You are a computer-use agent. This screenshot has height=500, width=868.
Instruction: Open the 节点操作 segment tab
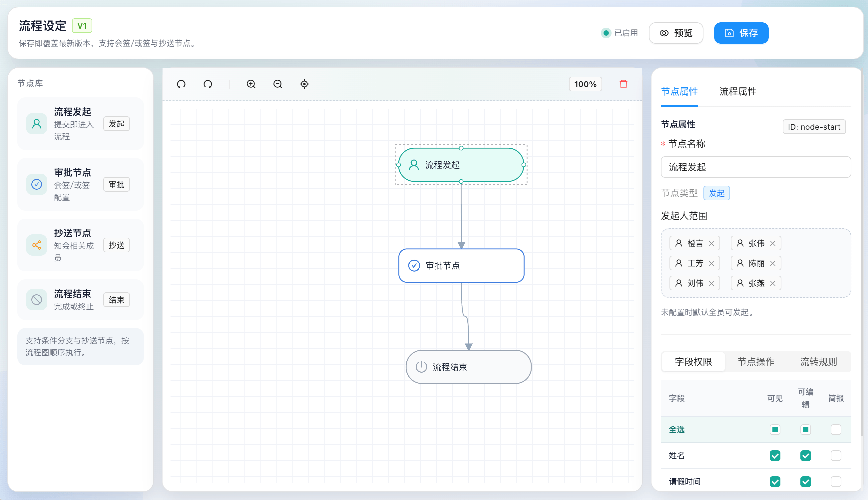(756, 362)
